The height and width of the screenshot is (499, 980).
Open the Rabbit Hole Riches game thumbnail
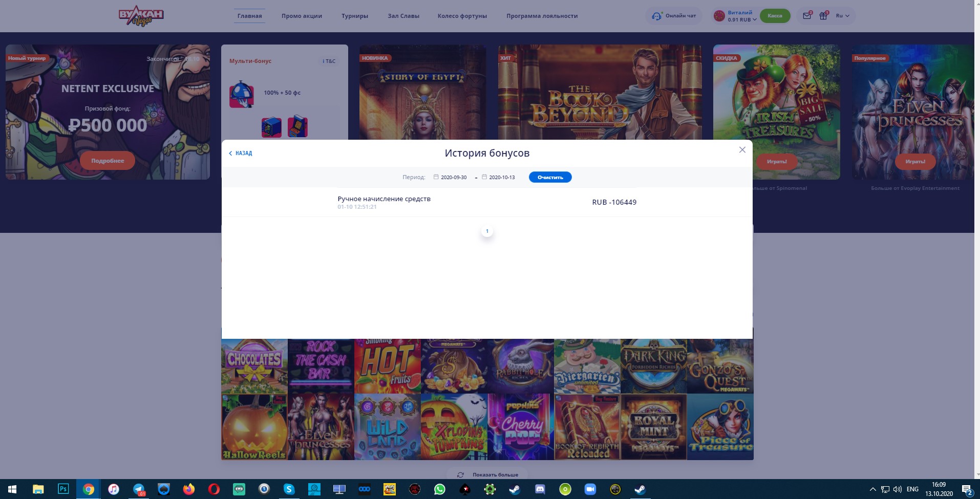[x=521, y=366]
